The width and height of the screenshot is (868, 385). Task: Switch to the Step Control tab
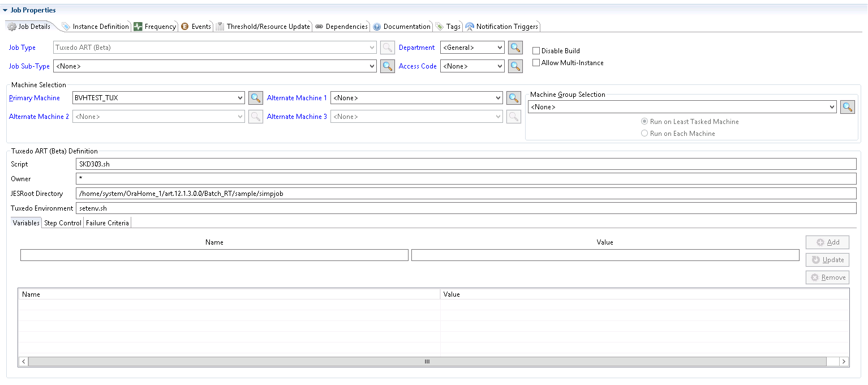(x=63, y=223)
